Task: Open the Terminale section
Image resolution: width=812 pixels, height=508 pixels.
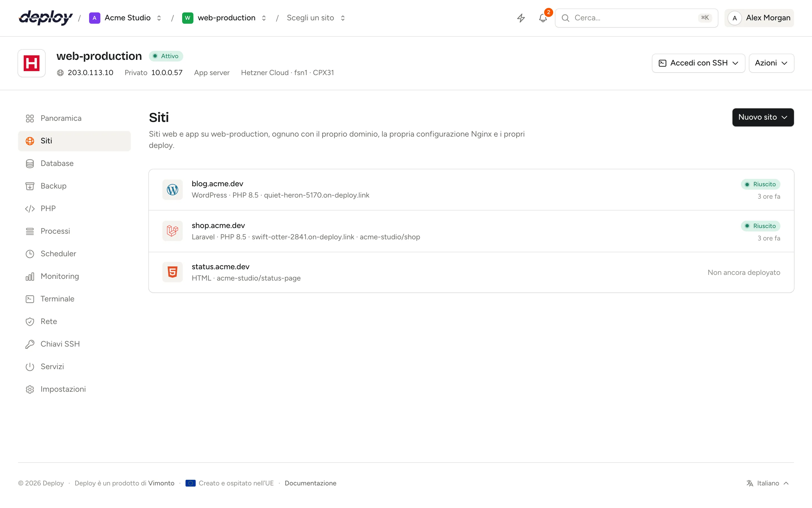Action: [x=74, y=299]
